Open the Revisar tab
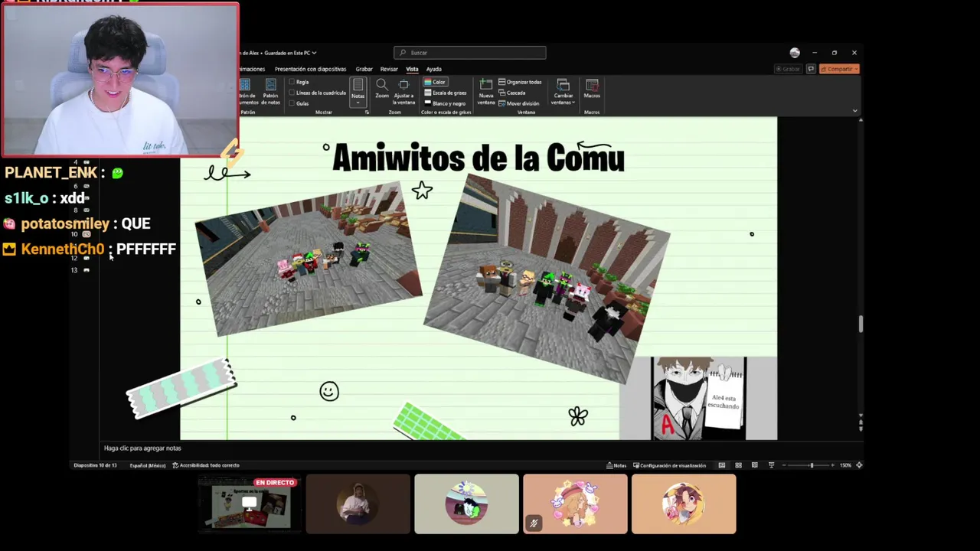980x551 pixels. click(389, 69)
